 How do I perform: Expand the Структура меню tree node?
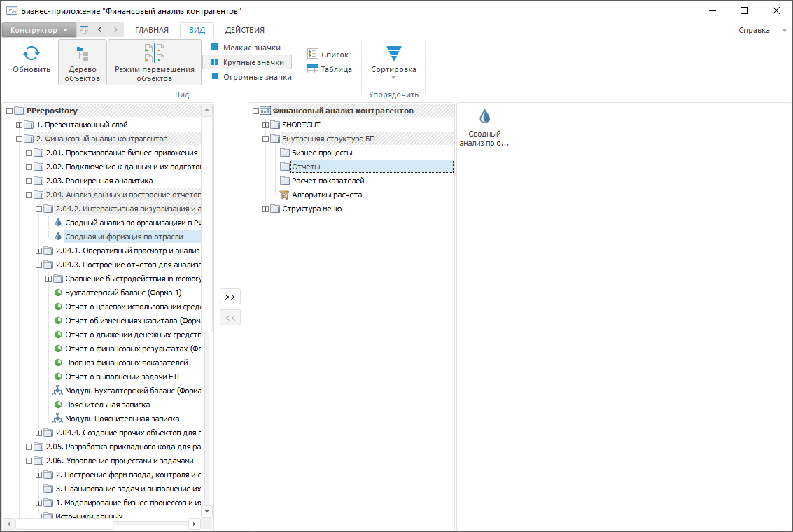click(x=265, y=209)
